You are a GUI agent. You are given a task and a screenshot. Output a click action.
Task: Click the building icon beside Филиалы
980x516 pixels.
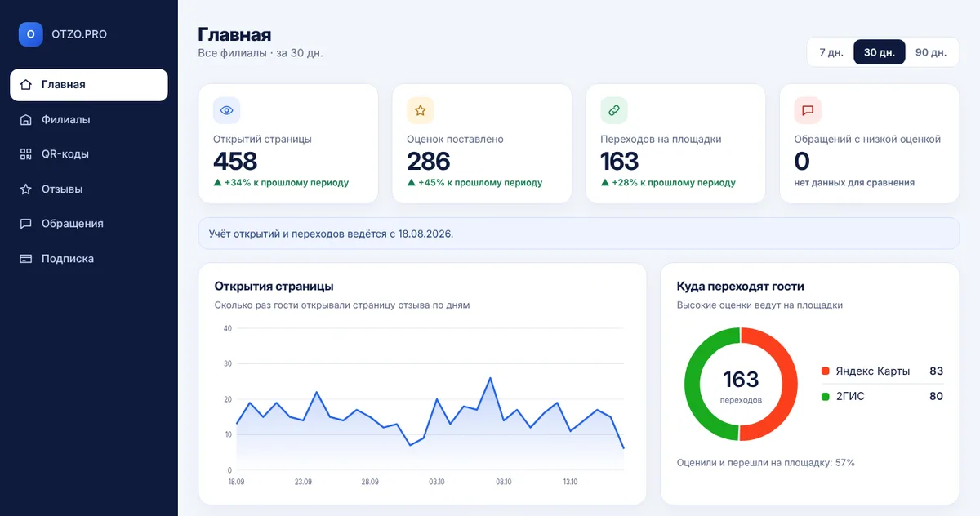tap(26, 120)
